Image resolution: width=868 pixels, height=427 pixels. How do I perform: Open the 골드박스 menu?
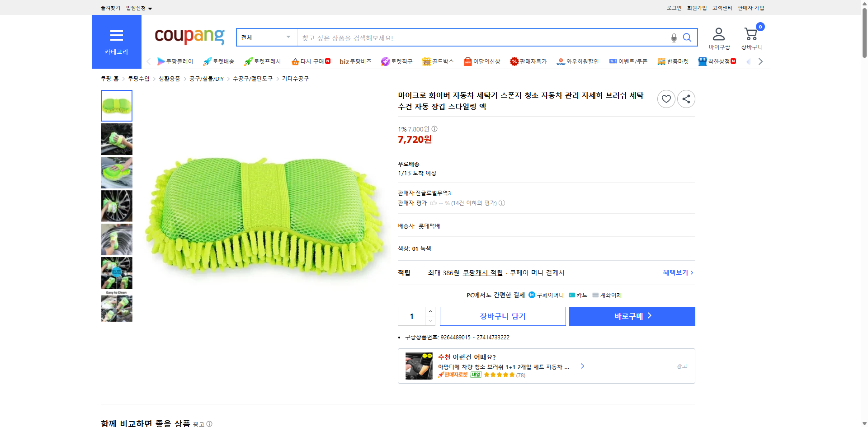[438, 61]
